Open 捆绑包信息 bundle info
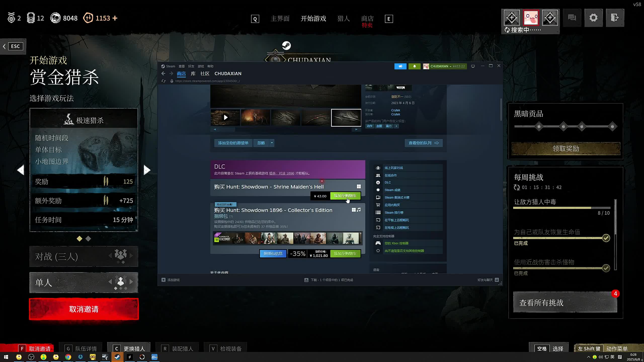Image resolution: width=644 pixels, height=362 pixels. [273, 254]
